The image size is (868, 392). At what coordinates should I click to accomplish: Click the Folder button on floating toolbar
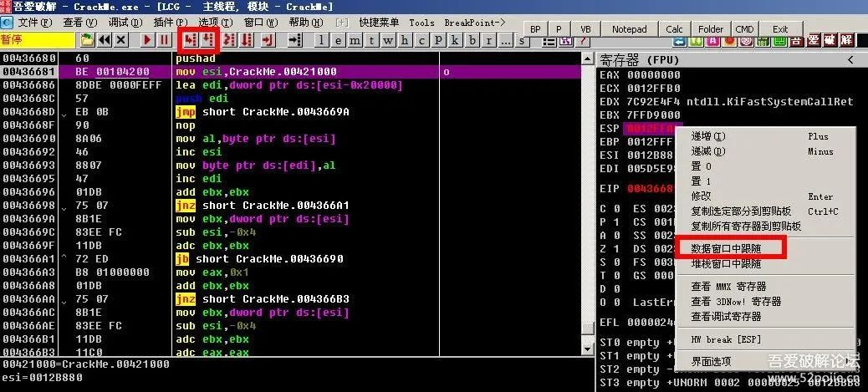click(711, 28)
